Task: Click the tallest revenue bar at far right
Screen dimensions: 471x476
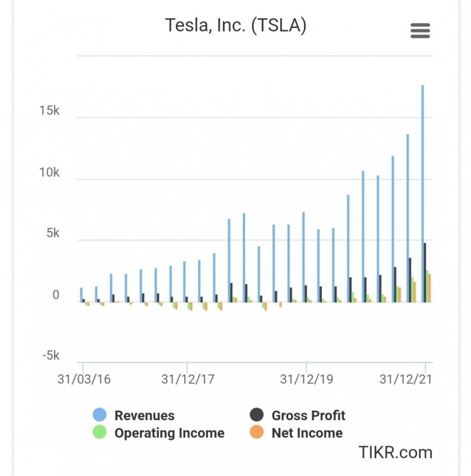Action: (x=423, y=190)
